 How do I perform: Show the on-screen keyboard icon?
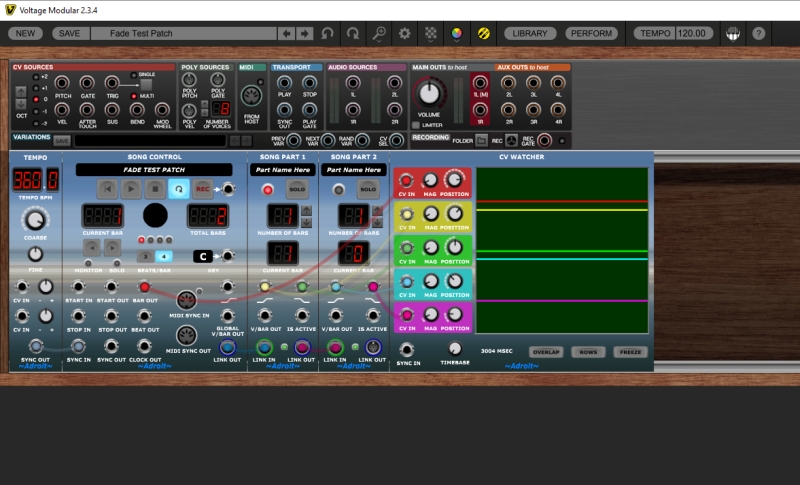coord(733,34)
